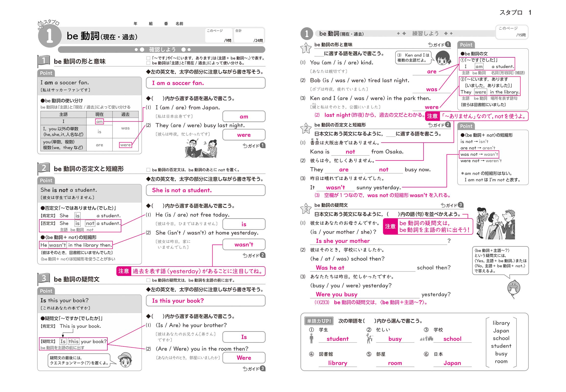Check the box for 「~です」や「~にいます」 statement

click(148, 58)
